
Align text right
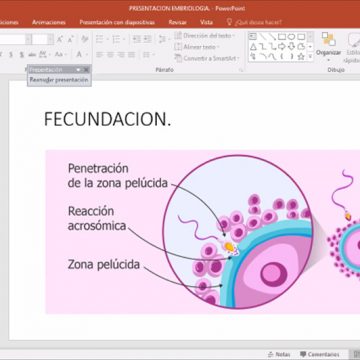click(x=121, y=54)
